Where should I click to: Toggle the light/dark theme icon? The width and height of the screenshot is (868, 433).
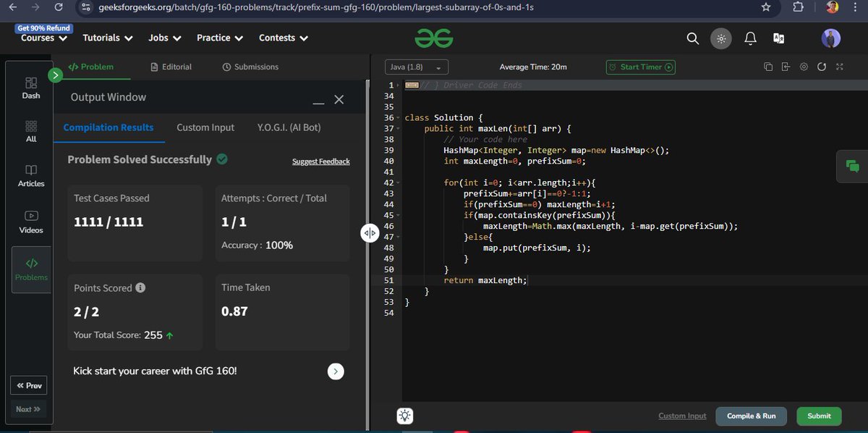(721, 38)
